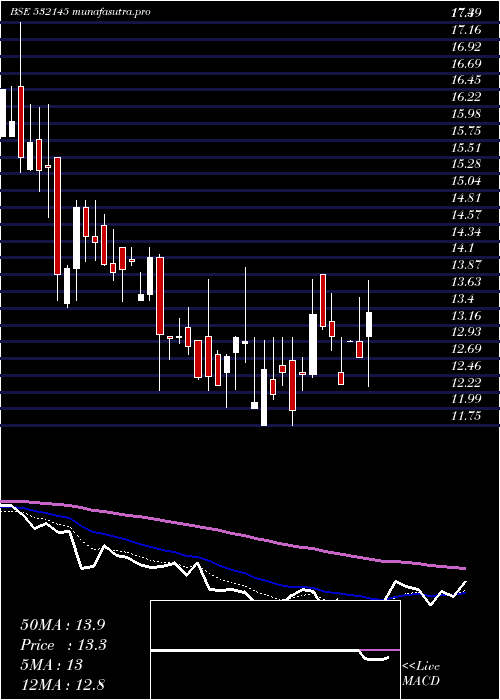Screen dimensions: 500x700
Task: Click the tall red candle falling from 15.28
Action: tap(57, 216)
